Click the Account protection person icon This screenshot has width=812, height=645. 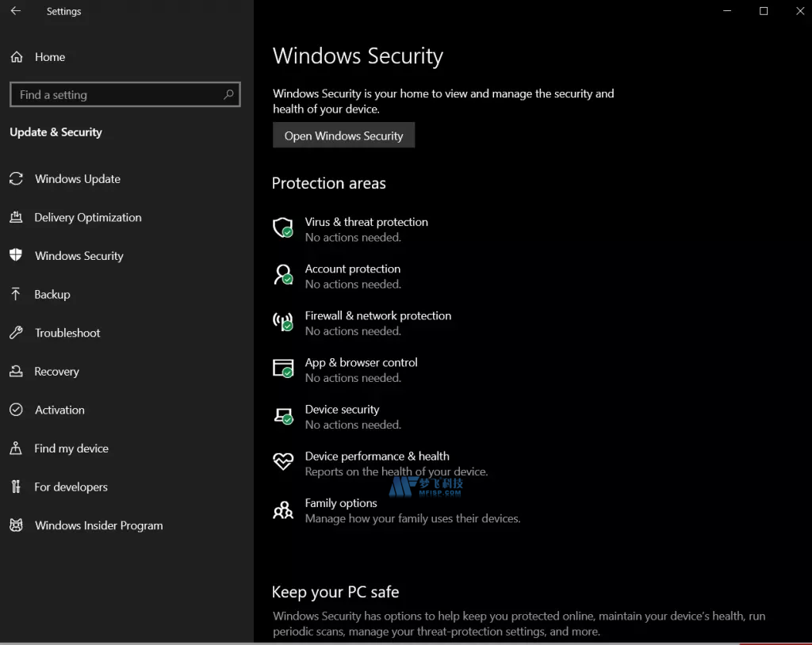click(x=283, y=275)
